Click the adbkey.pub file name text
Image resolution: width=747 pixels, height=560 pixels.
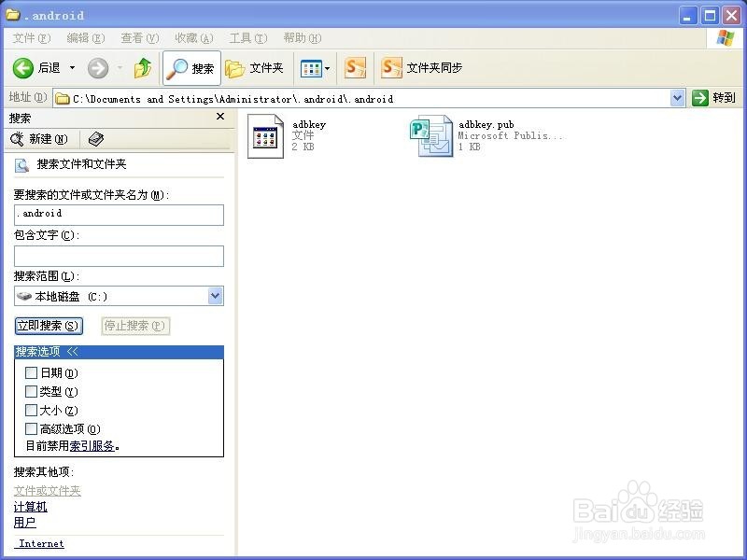pyautogui.click(x=486, y=125)
